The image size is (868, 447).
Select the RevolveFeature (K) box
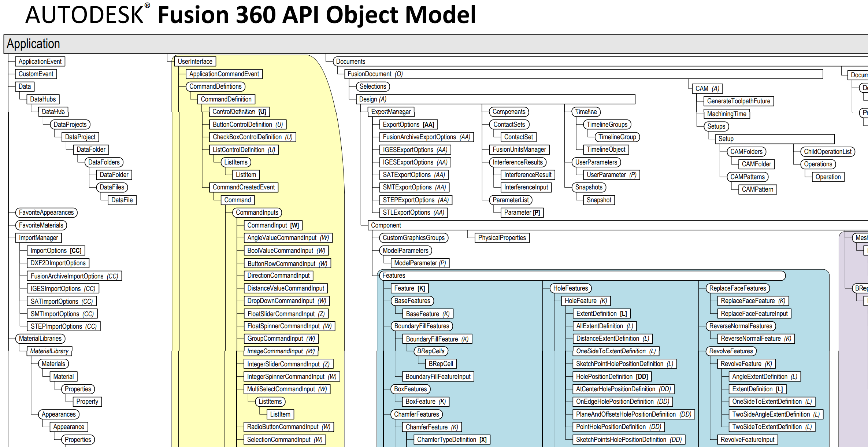(746, 364)
